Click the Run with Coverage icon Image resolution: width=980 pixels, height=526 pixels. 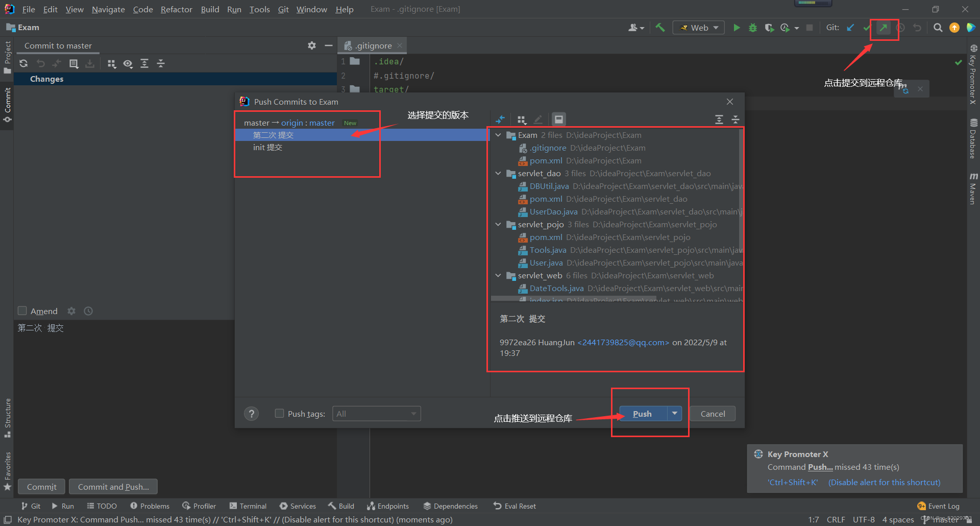(769, 28)
